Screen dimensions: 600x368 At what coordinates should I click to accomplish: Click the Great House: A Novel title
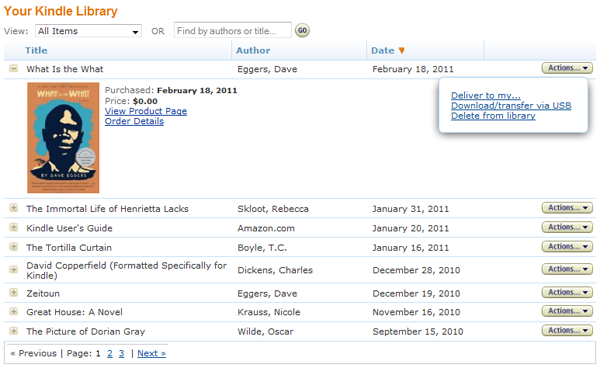pos(74,312)
